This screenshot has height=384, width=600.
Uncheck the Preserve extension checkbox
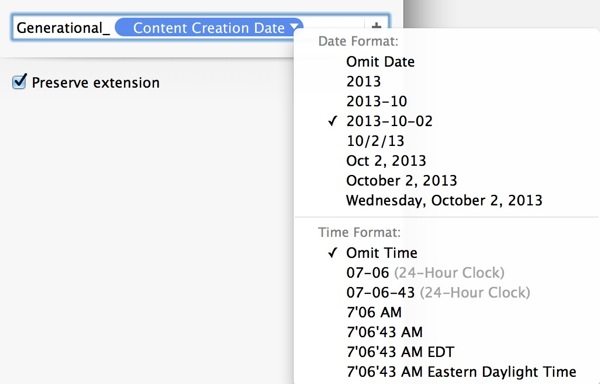point(19,82)
